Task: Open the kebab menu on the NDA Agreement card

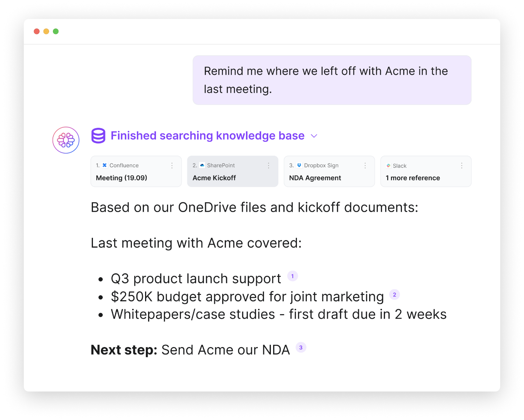Action: 365,165
